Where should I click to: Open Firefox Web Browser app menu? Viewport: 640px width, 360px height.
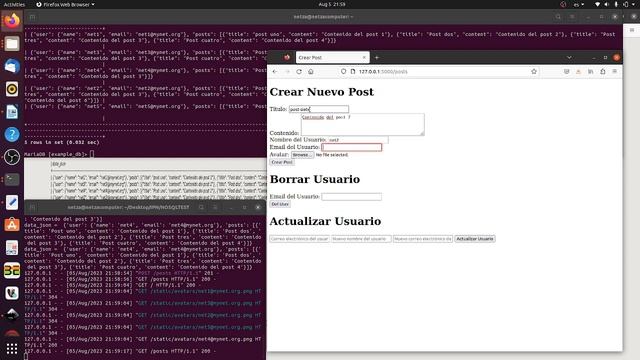click(x=65, y=4)
